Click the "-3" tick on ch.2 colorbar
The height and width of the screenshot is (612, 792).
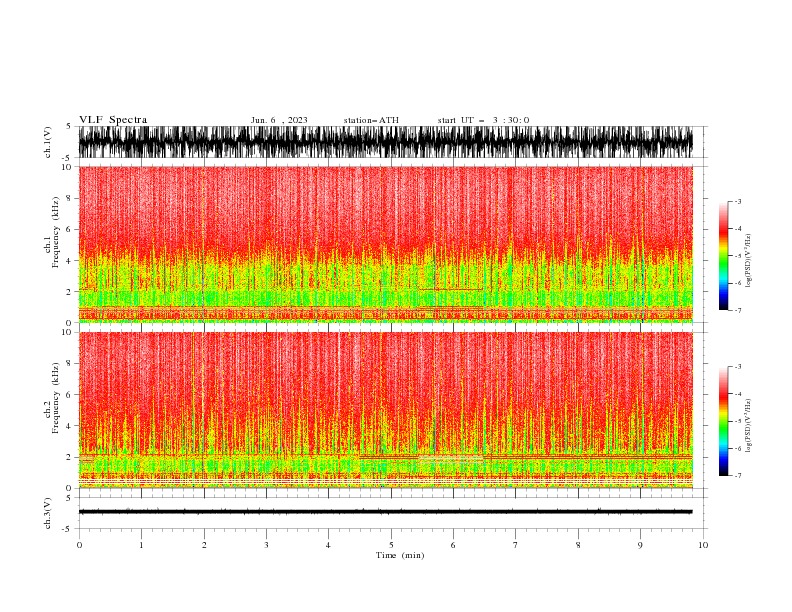(738, 367)
